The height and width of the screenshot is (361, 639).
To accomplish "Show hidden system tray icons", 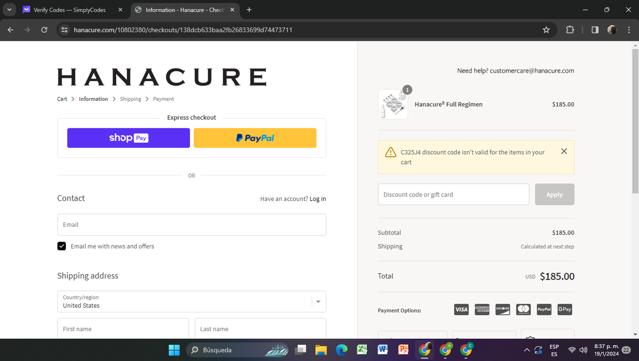I will (527, 350).
